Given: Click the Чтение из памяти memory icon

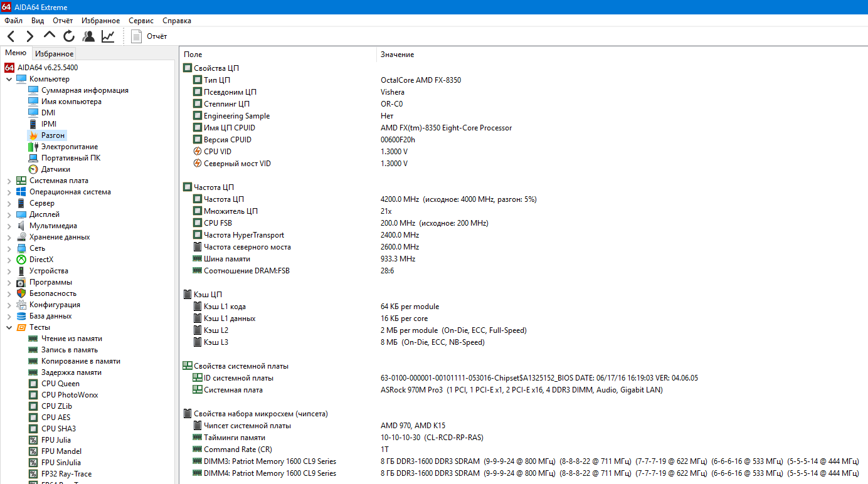Looking at the screenshot, I should (x=33, y=339).
